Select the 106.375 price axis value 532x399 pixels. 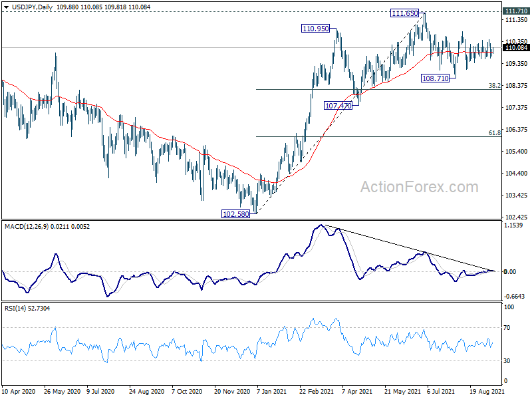pos(516,130)
